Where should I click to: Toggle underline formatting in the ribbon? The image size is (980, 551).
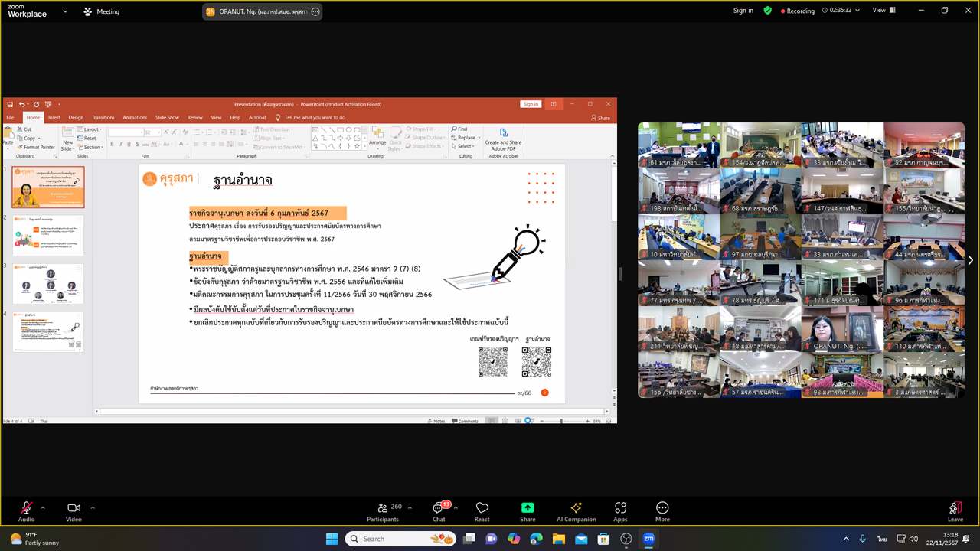click(x=129, y=144)
